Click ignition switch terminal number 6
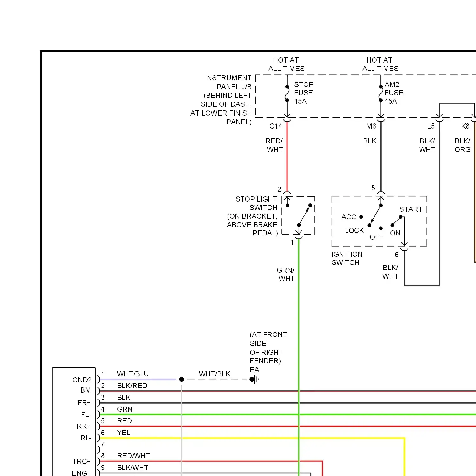 pos(397,255)
